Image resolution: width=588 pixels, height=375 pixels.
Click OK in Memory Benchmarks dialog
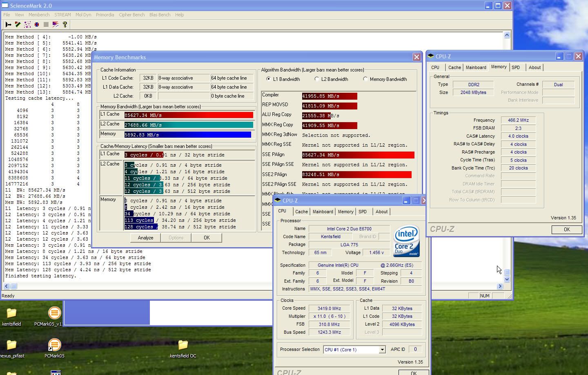coord(207,238)
